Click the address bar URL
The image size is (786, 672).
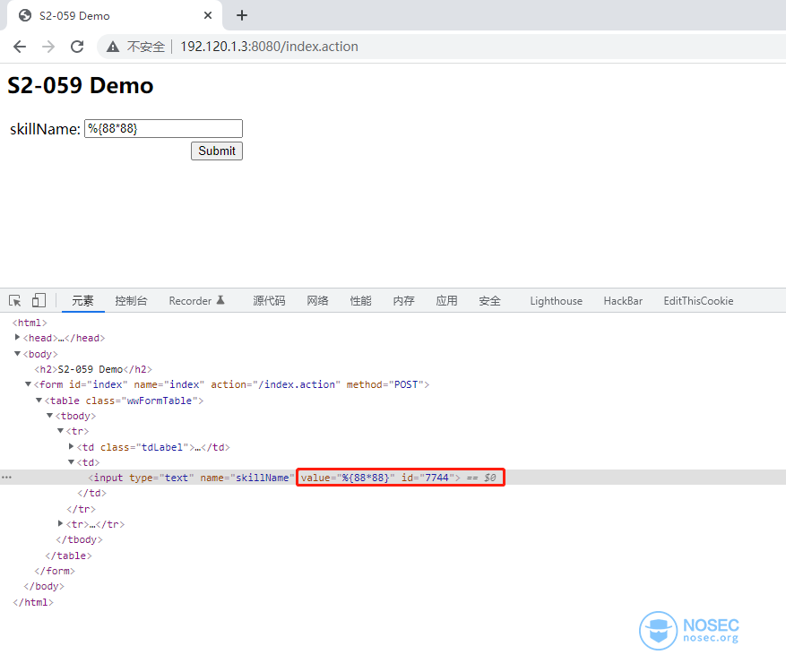click(x=269, y=47)
